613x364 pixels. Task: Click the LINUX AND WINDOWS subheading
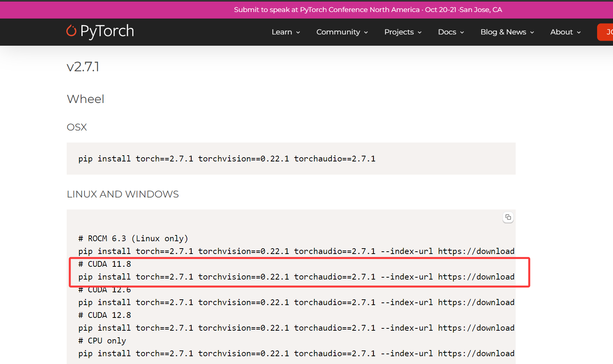pyautogui.click(x=123, y=194)
